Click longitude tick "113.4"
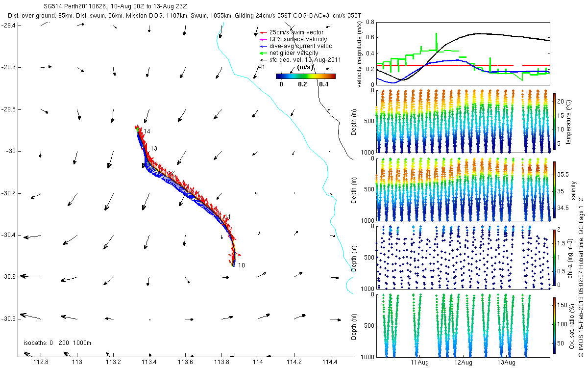This screenshot has width=588, height=368. coord(149,362)
